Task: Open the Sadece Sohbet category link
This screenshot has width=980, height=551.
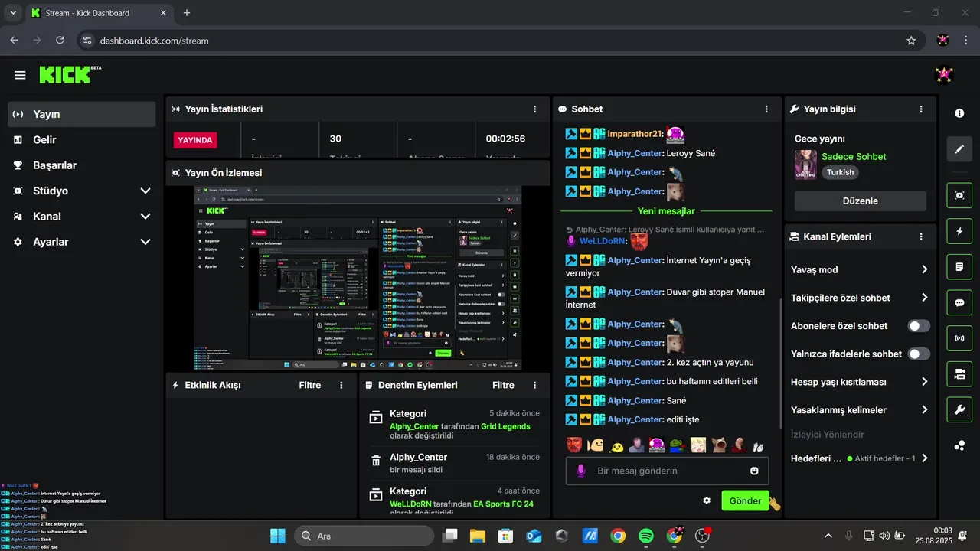Action: (x=854, y=156)
